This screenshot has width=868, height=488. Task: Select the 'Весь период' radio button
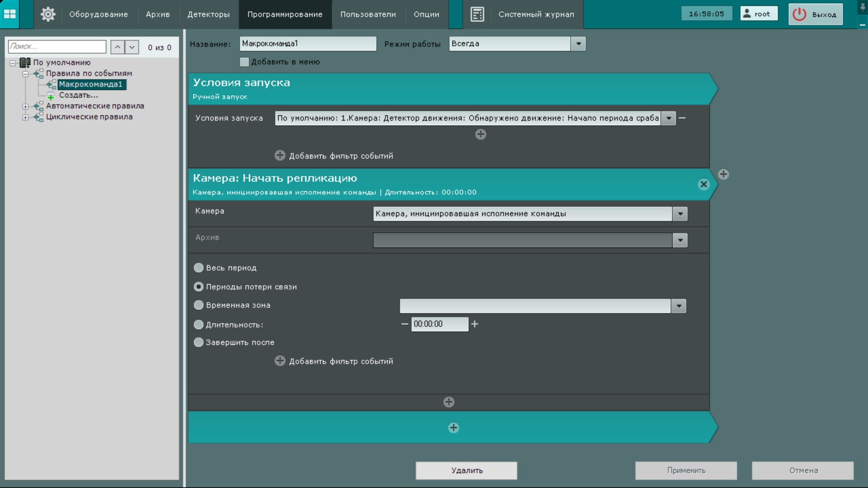pyautogui.click(x=198, y=268)
